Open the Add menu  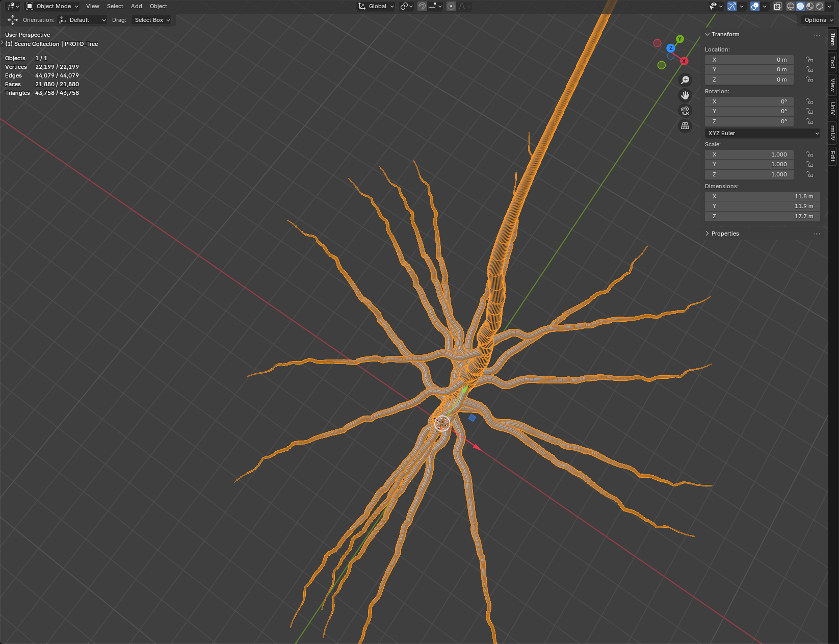[x=136, y=6]
